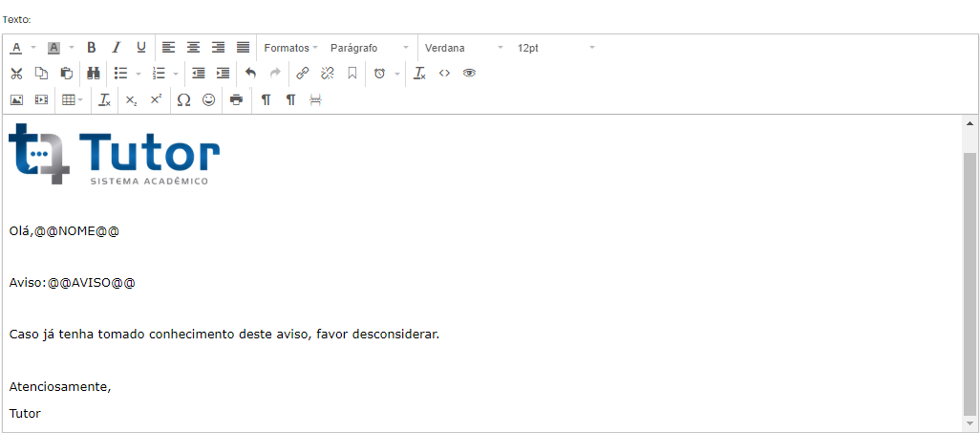Open find and replace binoculars

tap(94, 74)
